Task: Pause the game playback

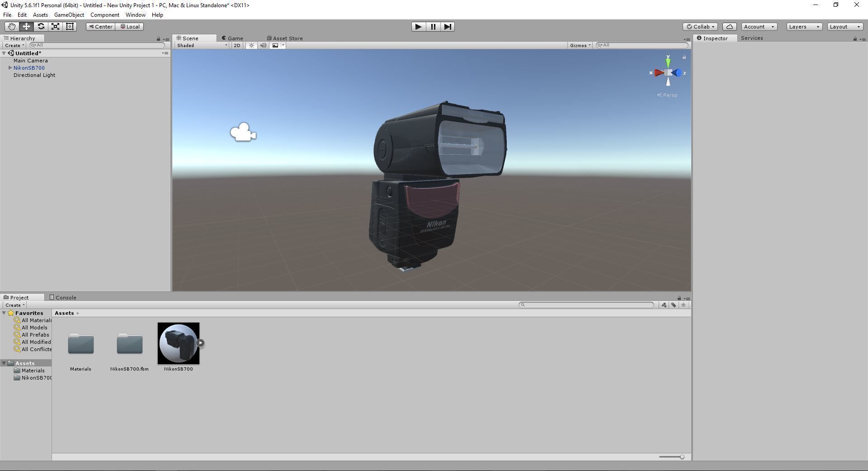Action: pyautogui.click(x=433, y=27)
